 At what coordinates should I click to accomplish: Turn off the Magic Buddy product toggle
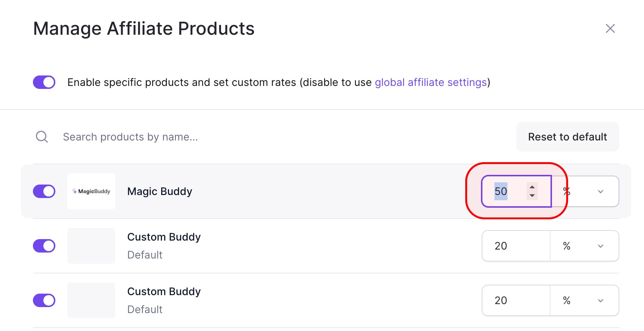pos(44,191)
